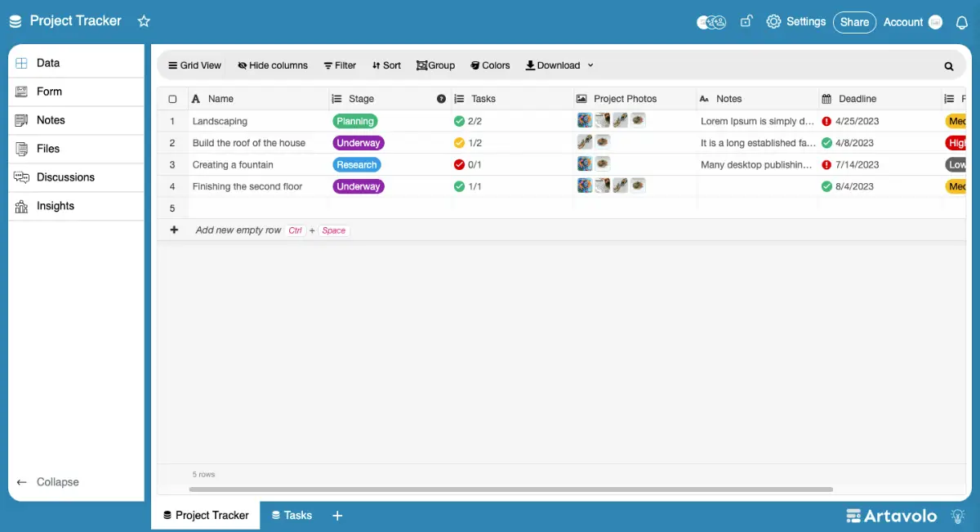Open the collaborators avatars icon
980x532 pixels.
point(711,22)
